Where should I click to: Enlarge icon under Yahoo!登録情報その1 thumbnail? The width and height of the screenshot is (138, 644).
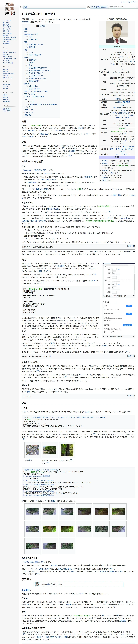pos(134,296)
